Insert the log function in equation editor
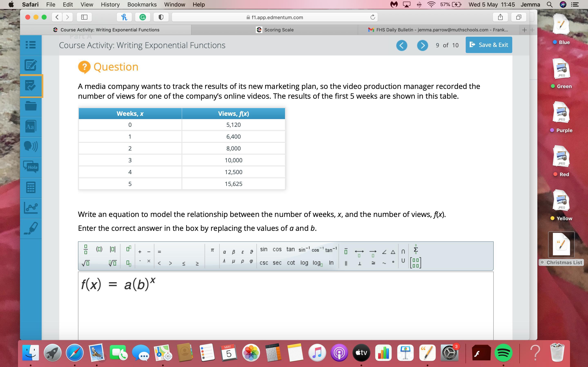Viewport: 588px width, 367px height. 304,263
